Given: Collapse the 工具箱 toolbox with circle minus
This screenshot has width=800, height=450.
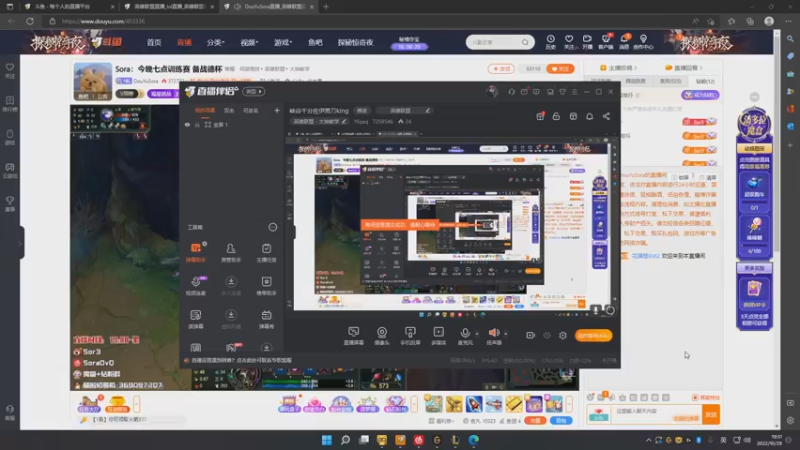Looking at the screenshot, I should (x=272, y=227).
